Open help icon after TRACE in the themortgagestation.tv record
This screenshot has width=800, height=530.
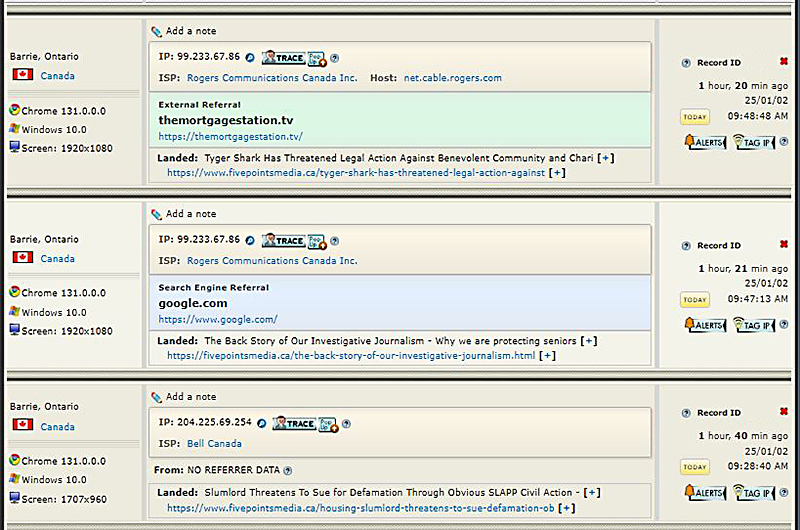point(335,58)
